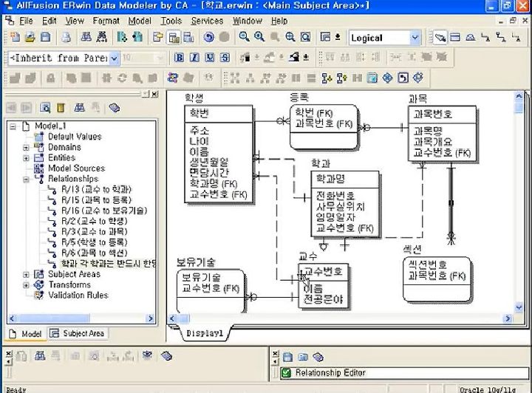The height and width of the screenshot is (393, 532).
Task: Select R/15 relationship in tree
Action: point(96,199)
